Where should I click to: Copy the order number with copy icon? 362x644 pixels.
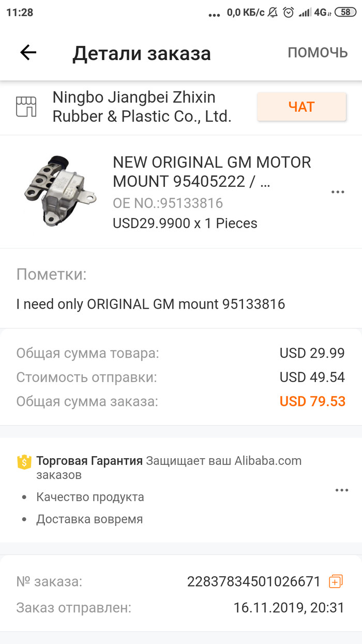(x=336, y=581)
